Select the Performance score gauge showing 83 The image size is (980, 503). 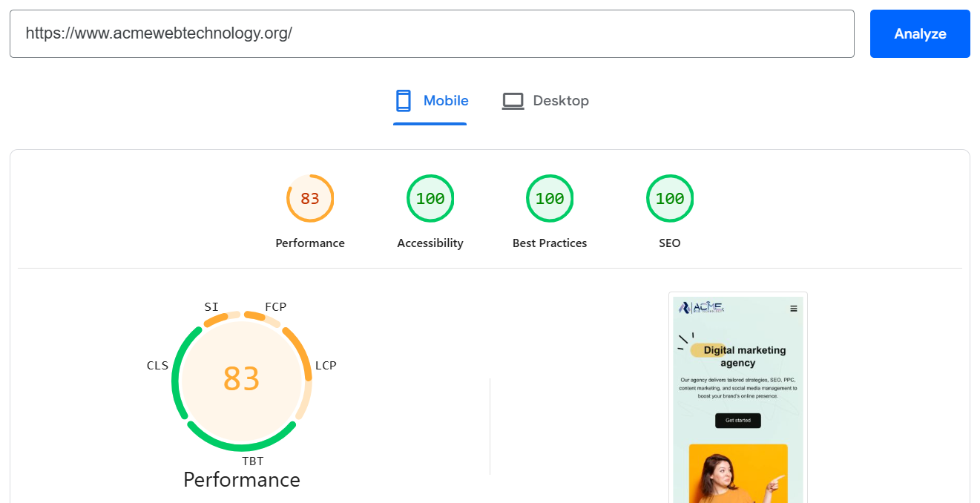[x=310, y=198]
